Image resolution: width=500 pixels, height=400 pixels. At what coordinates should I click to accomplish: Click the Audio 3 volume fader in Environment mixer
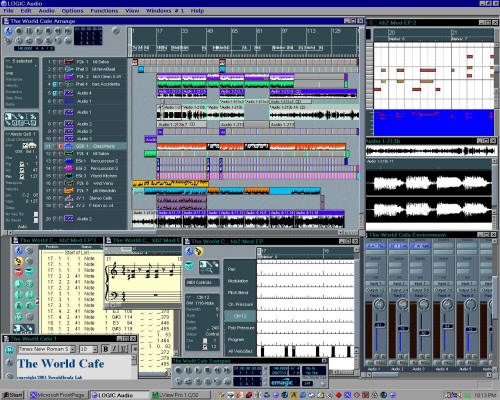click(x=424, y=333)
